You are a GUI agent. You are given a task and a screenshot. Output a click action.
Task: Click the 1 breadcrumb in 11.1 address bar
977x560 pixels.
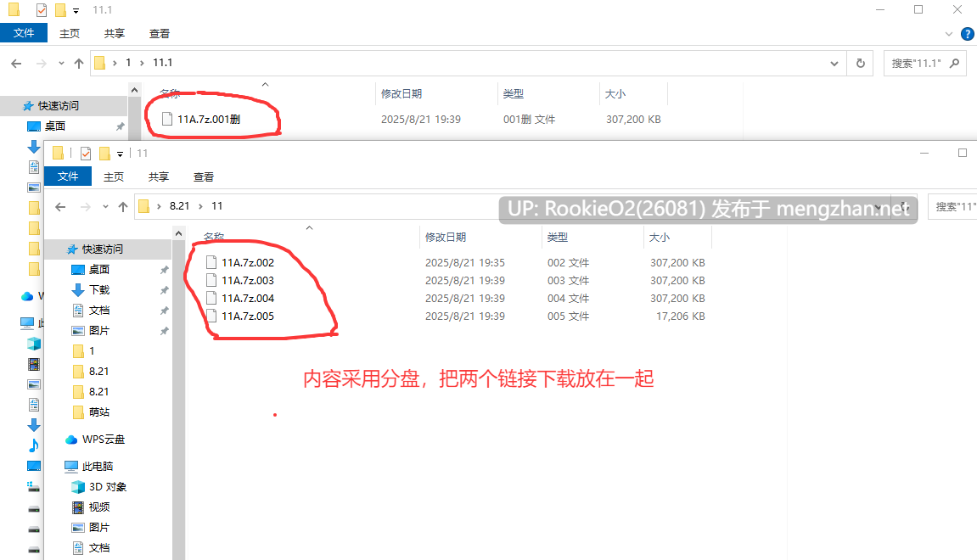(128, 62)
